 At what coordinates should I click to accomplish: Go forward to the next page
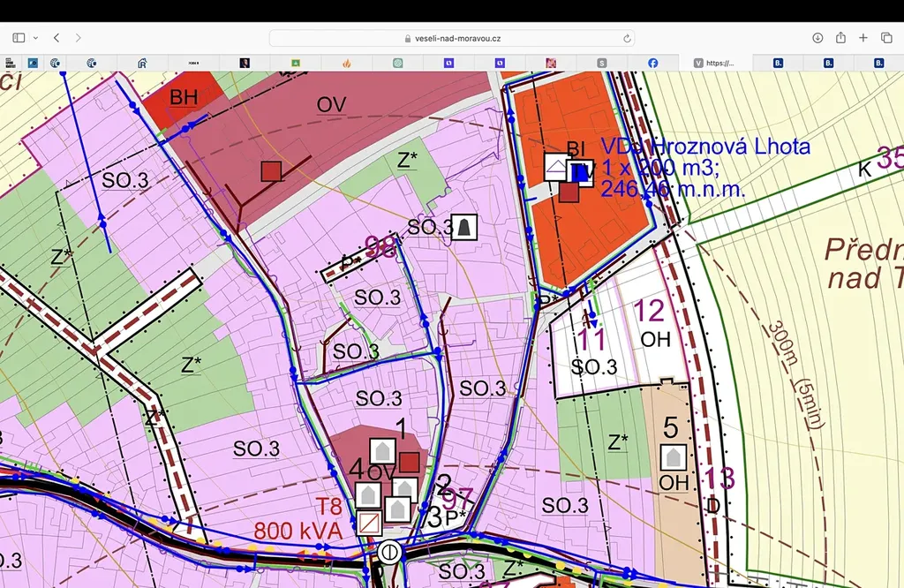click(79, 38)
